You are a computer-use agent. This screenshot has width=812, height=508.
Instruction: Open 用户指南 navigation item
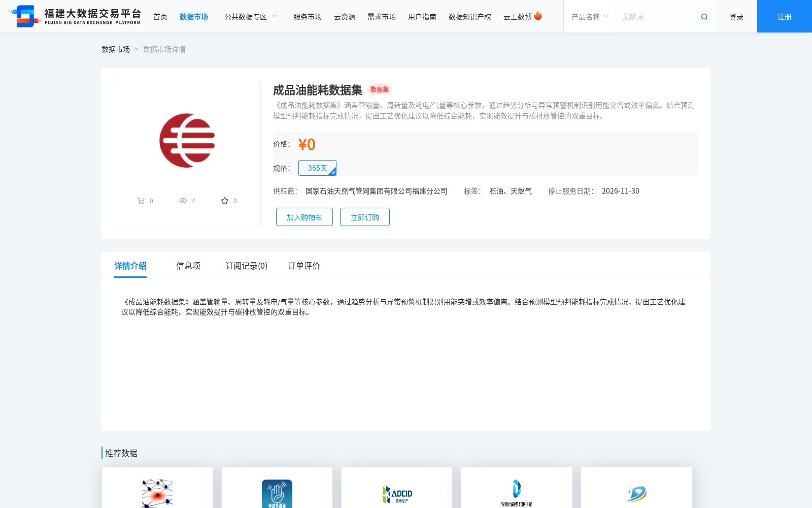[422, 17]
